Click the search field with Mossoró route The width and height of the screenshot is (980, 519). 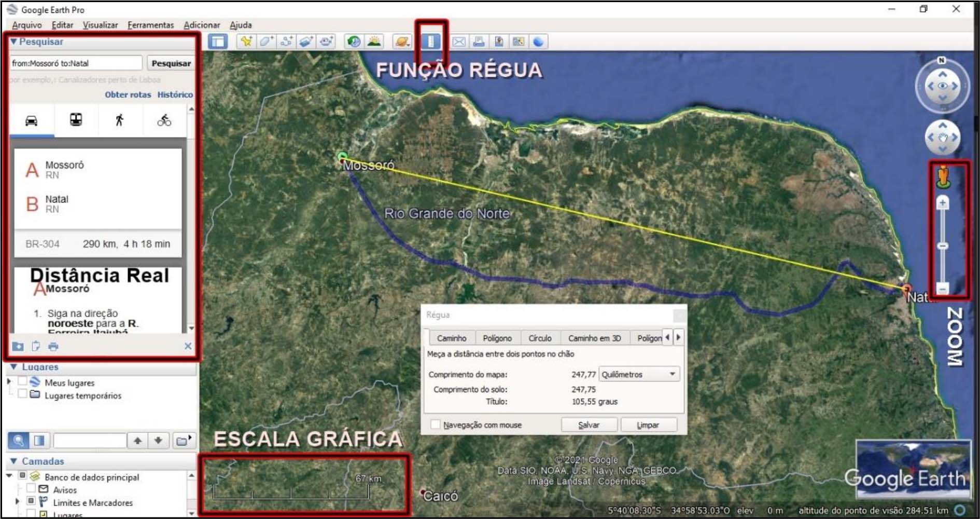pyautogui.click(x=76, y=63)
